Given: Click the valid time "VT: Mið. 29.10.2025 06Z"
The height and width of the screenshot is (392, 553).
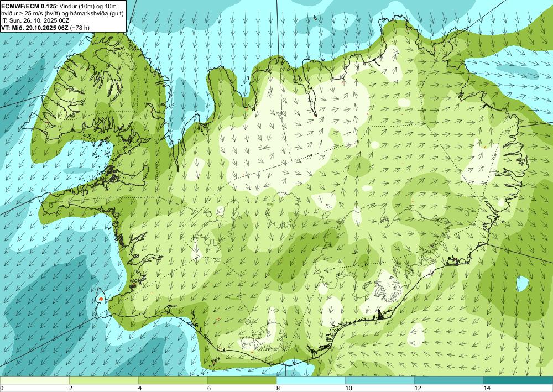Looking at the screenshot, I should tap(35, 28).
